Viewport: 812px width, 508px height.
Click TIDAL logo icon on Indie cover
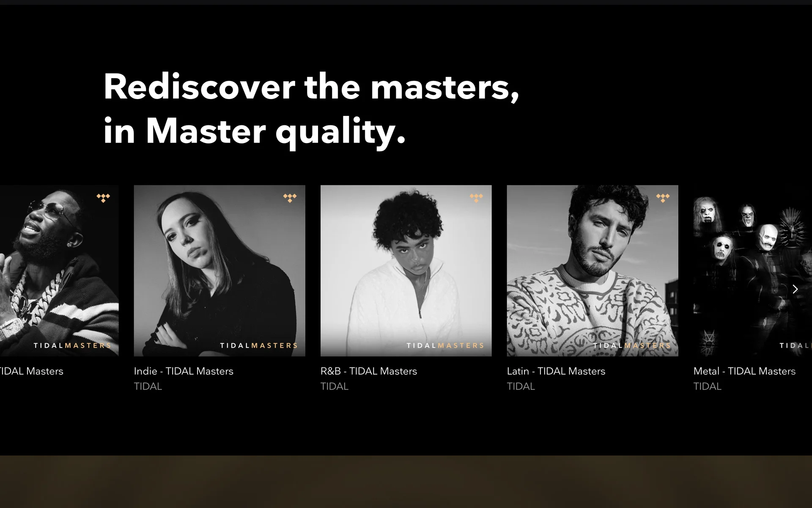290,198
